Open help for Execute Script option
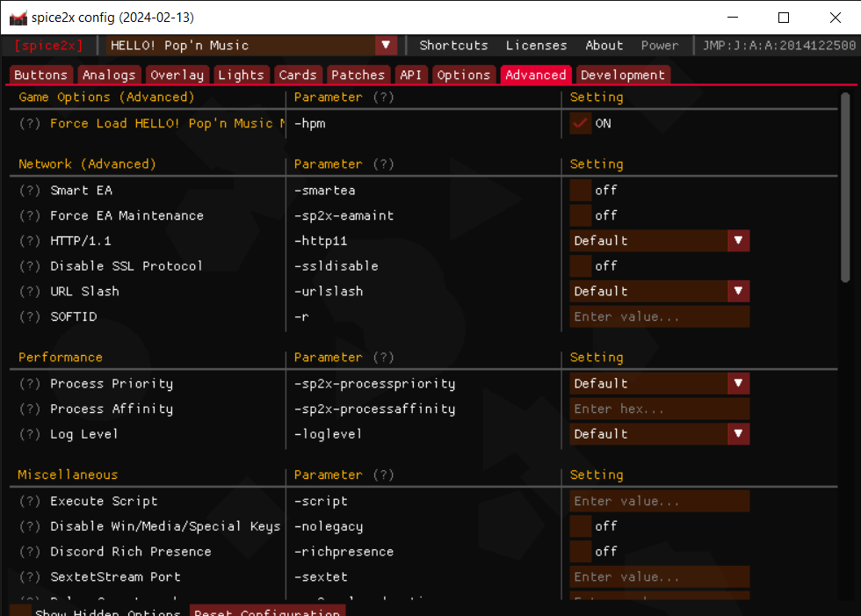The width and height of the screenshot is (861, 616). (x=29, y=500)
